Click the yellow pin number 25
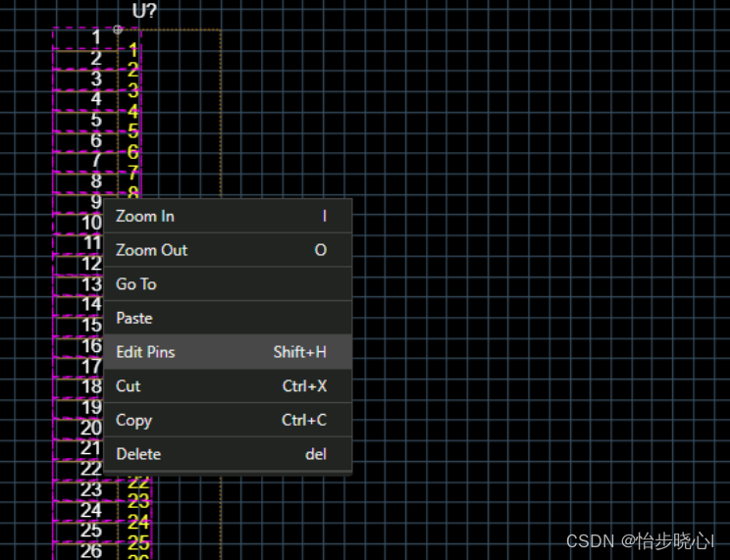 (138, 541)
